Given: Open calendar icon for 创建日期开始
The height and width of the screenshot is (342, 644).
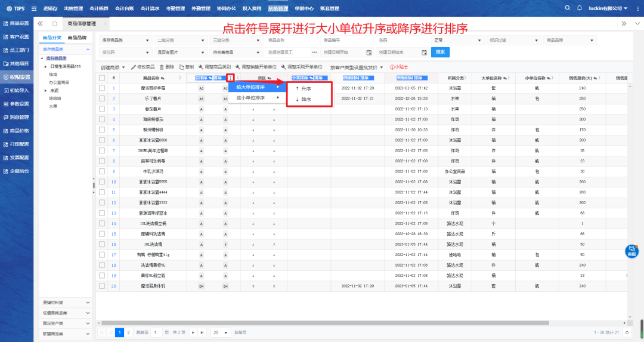Looking at the screenshot, I should (369, 53).
